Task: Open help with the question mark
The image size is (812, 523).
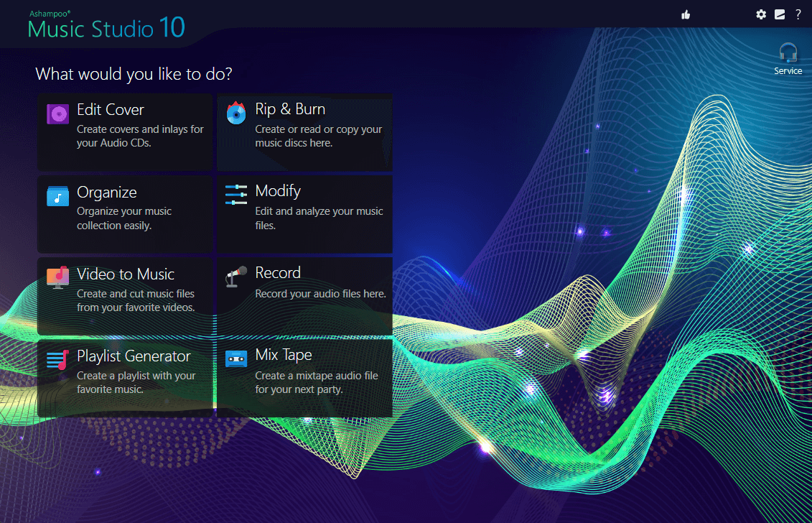Action: coord(798,14)
